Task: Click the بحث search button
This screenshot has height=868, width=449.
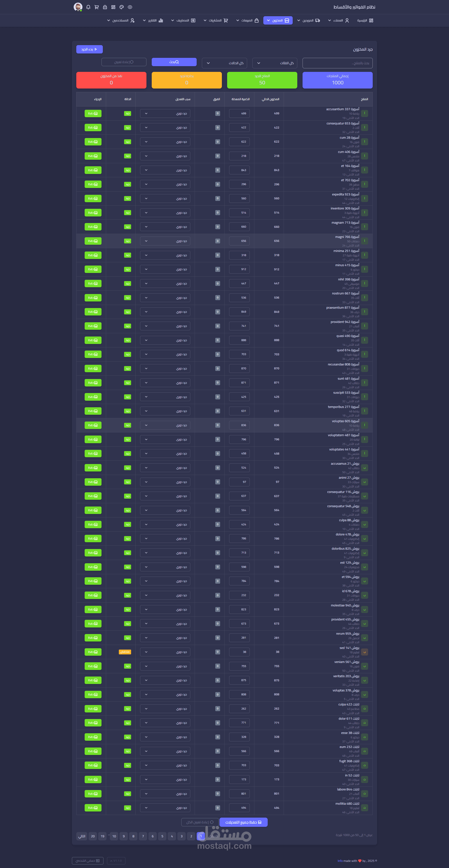Action: 174,62
